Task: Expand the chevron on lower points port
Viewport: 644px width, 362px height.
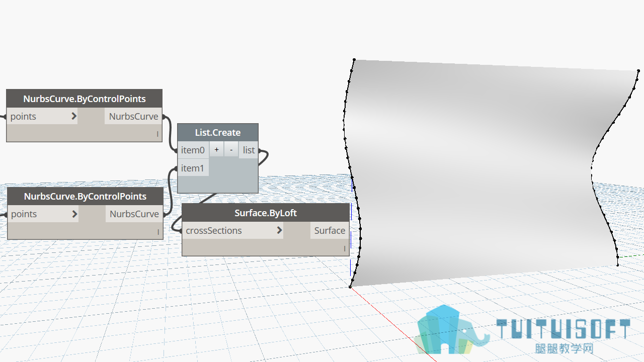Action: pos(74,214)
